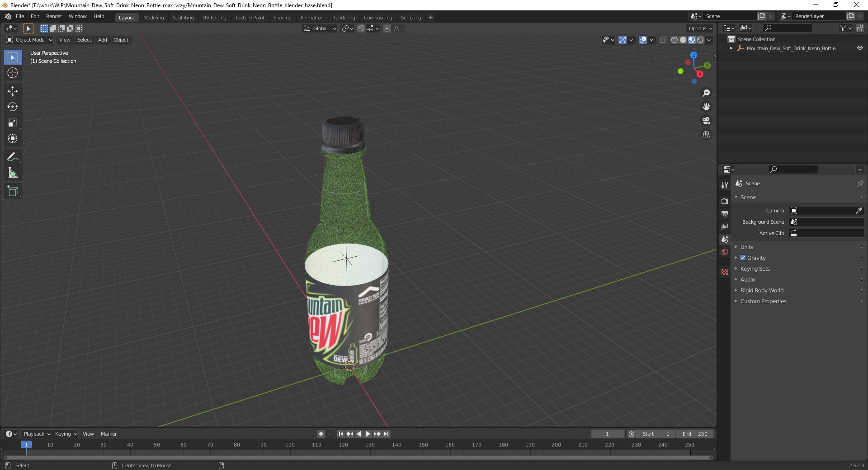Jump to the end frame
Screen dimensions: 868x470
pos(386,434)
